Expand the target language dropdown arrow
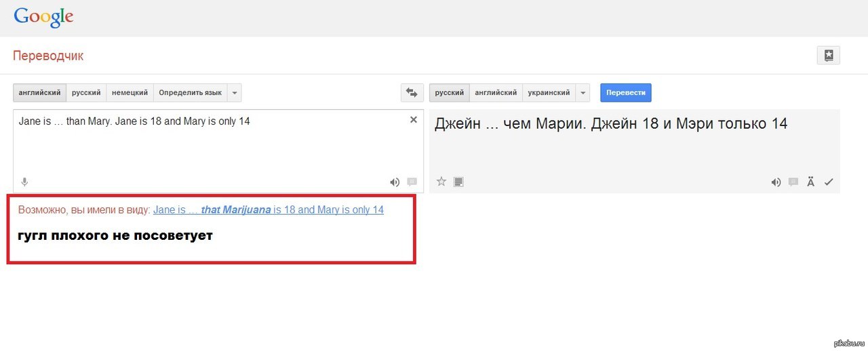 [x=583, y=93]
